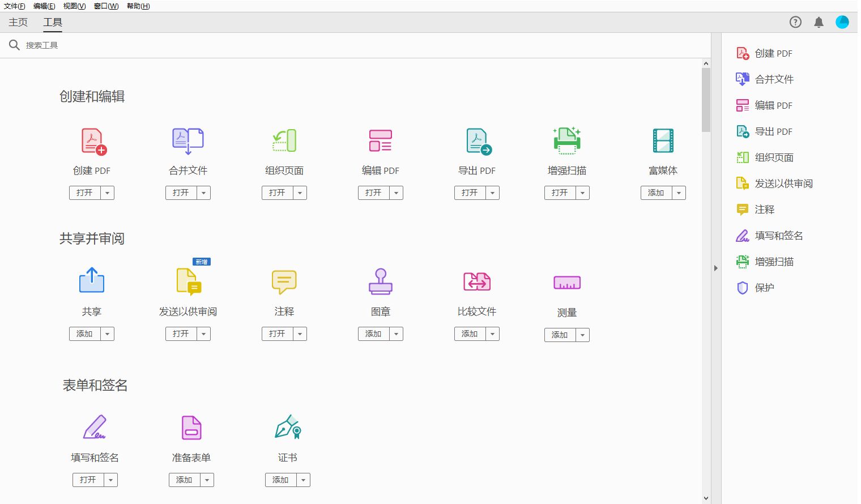This screenshot has width=861, height=504.
Task: Click the 图章 stamp tool icon
Action: (380, 281)
